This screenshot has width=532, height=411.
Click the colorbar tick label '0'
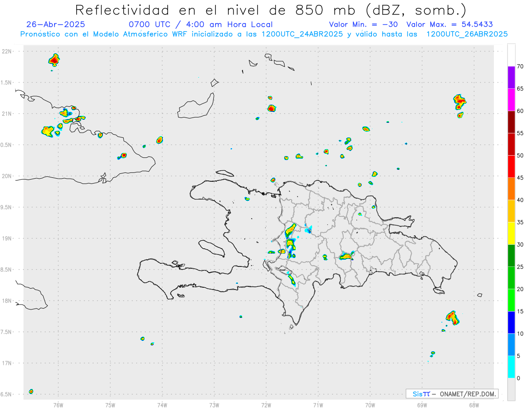click(518, 378)
